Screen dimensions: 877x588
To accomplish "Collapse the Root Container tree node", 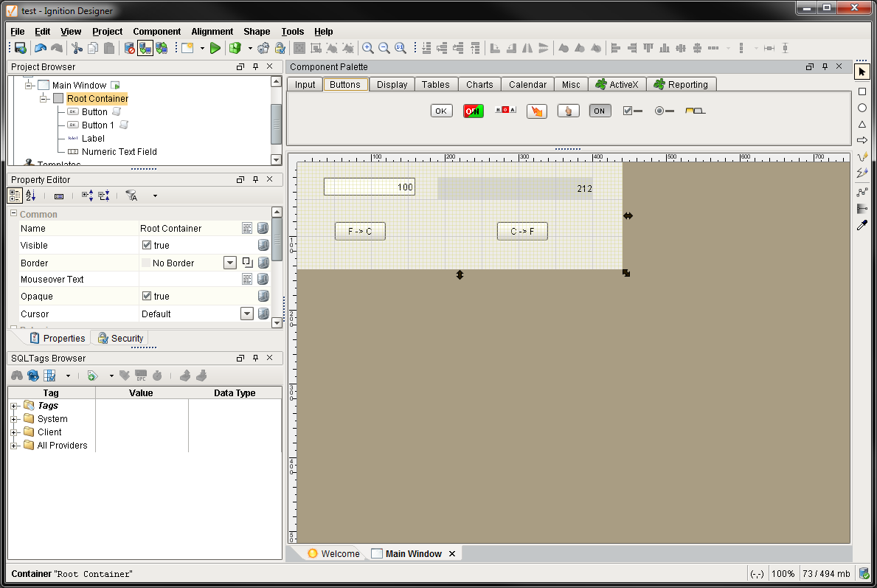I will coord(44,98).
